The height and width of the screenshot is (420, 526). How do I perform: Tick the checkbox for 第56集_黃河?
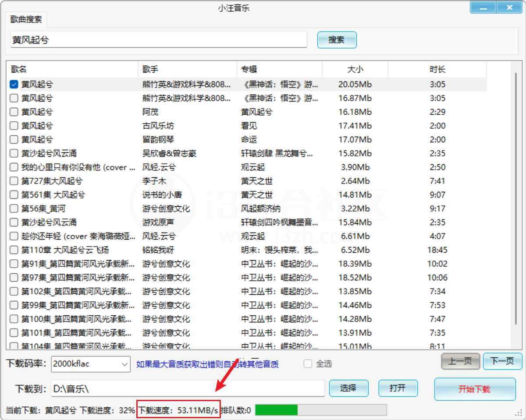pos(14,208)
